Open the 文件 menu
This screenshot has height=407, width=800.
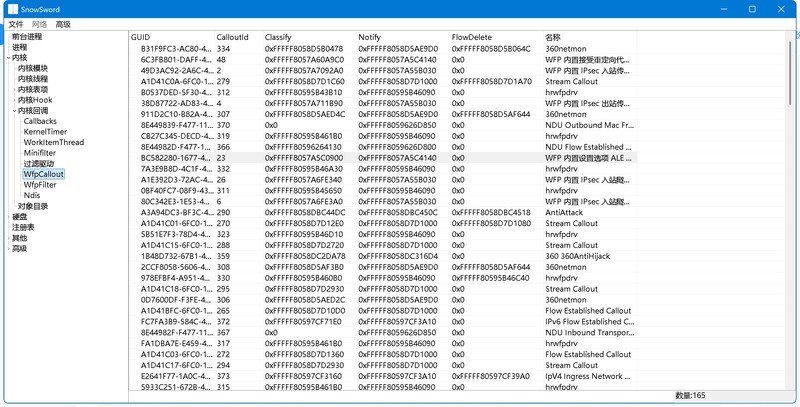[16, 24]
